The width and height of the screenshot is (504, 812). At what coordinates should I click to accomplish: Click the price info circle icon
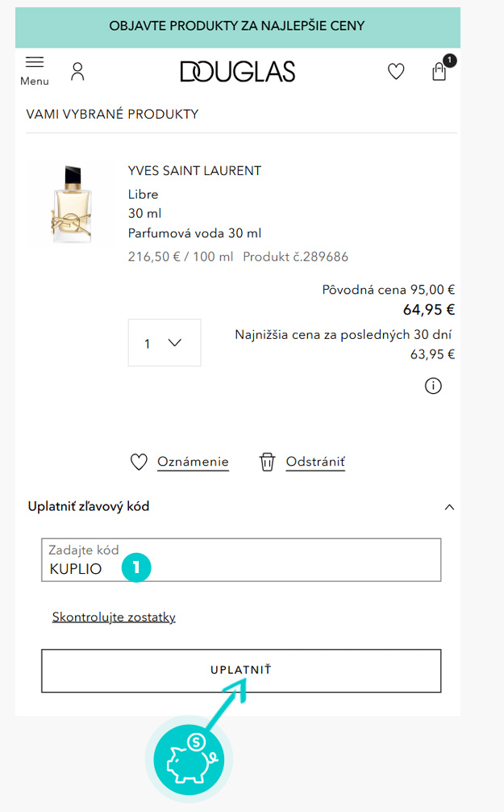[x=433, y=386]
